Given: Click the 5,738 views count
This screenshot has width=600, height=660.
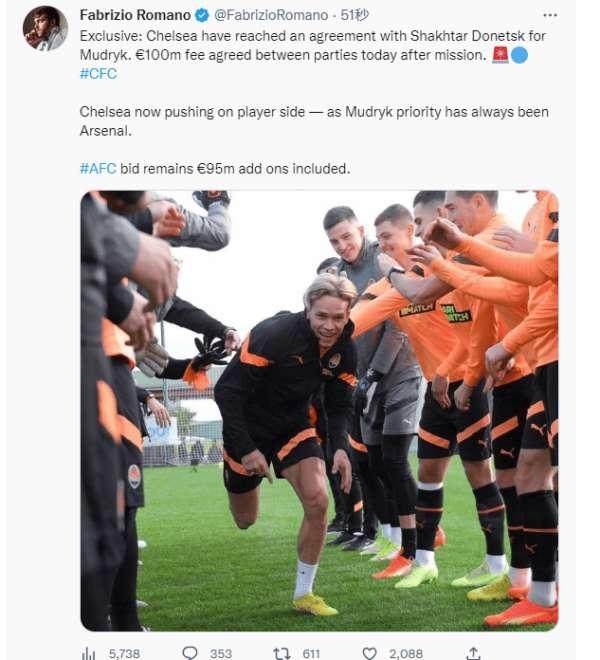Looking at the screenshot, I should (x=124, y=653).
